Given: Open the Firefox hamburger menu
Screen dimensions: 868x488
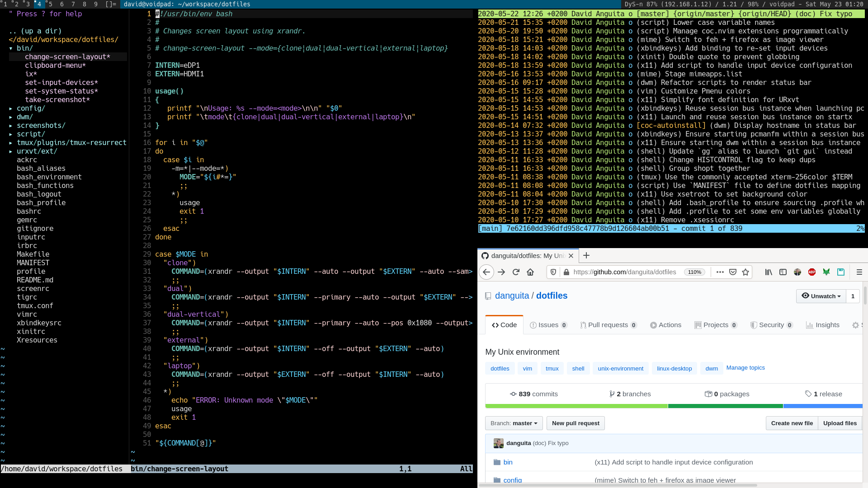Looking at the screenshot, I should point(859,272).
